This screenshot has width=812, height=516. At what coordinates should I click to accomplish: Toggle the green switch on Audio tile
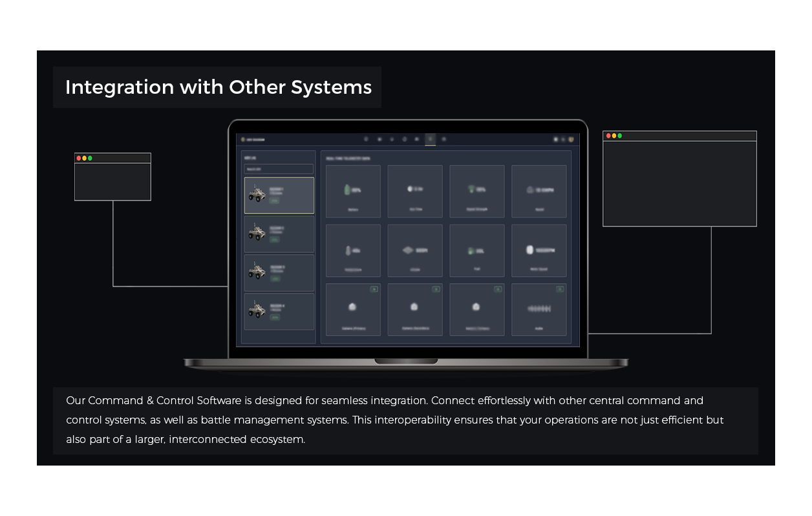pyautogui.click(x=560, y=289)
